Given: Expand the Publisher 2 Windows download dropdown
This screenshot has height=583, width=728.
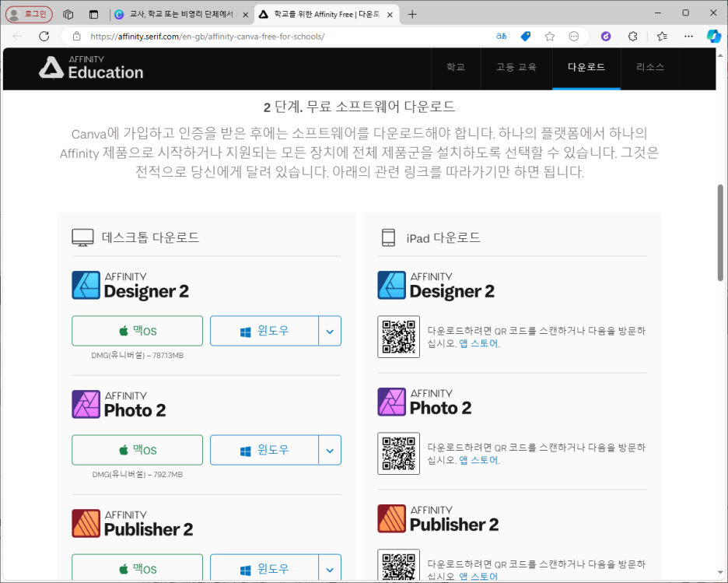Looking at the screenshot, I should 330,567.
